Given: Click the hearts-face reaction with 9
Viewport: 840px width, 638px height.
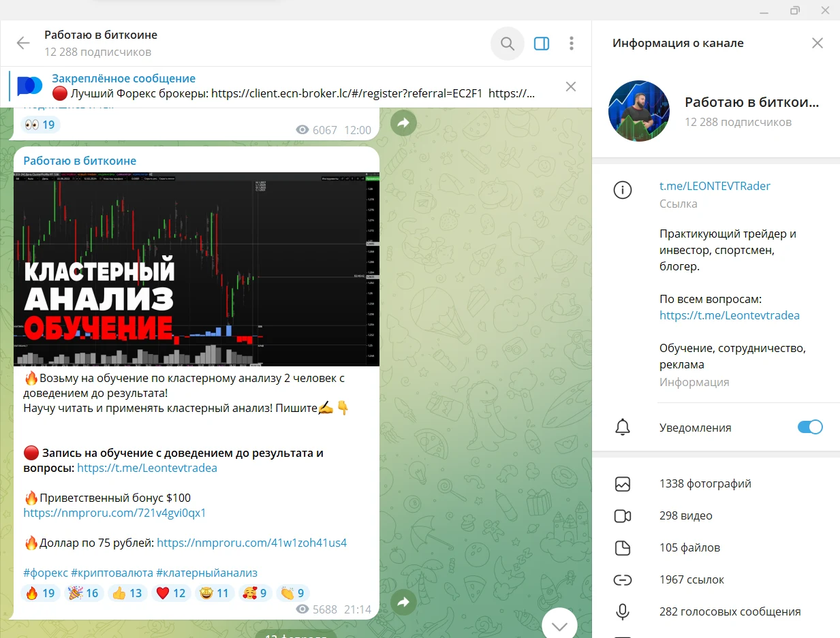Looking at the screenshot, I should point(255,593).
